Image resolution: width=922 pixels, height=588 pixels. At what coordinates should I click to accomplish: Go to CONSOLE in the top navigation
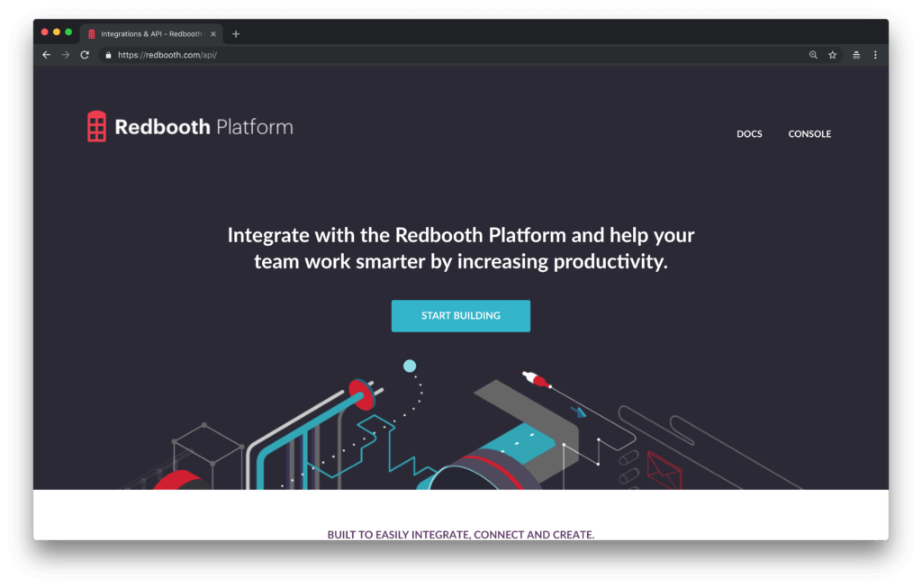[809, 134]
